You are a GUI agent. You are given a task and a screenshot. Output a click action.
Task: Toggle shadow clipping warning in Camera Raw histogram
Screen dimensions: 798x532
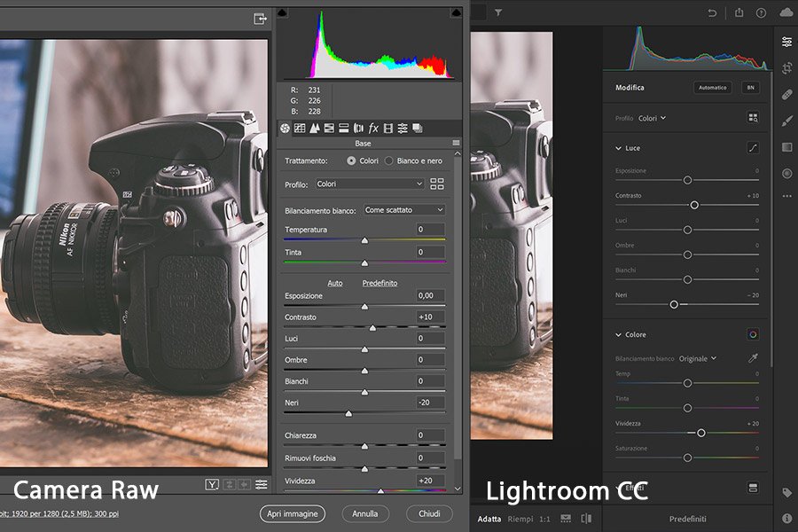click(283, 12)
